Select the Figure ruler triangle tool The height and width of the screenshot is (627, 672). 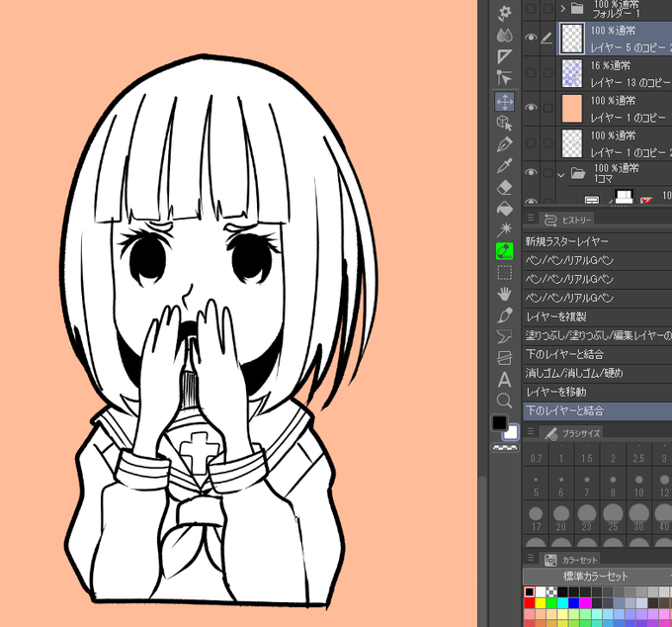(504, 57)
